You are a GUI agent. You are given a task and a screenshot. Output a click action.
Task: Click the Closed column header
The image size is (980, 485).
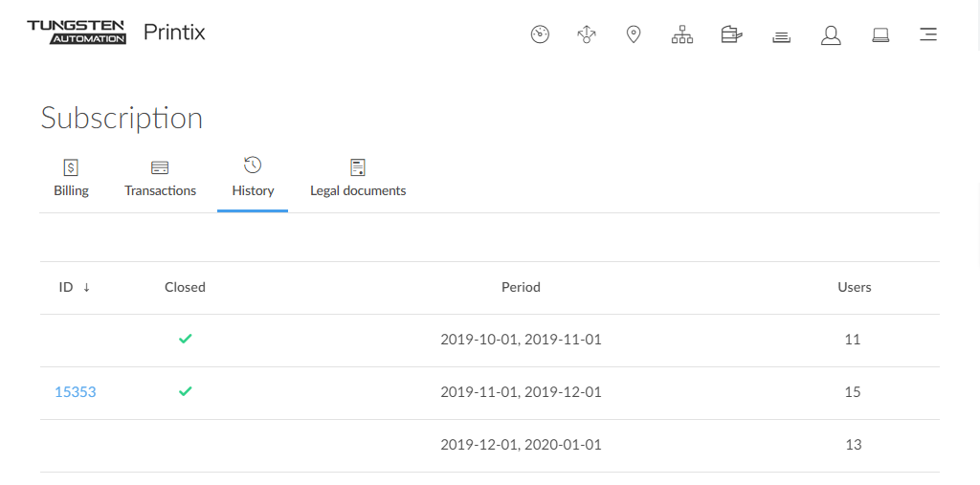point(185,287)
